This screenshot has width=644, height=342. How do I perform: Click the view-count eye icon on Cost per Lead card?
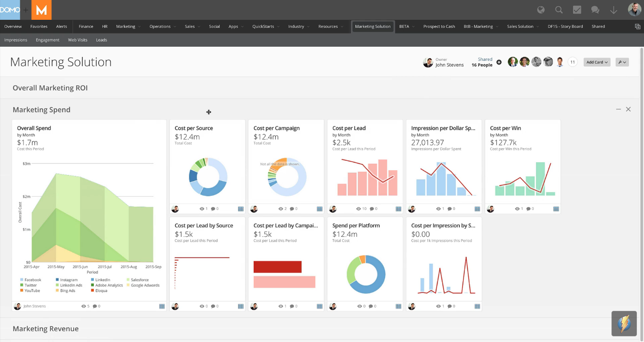coord(358,209)
